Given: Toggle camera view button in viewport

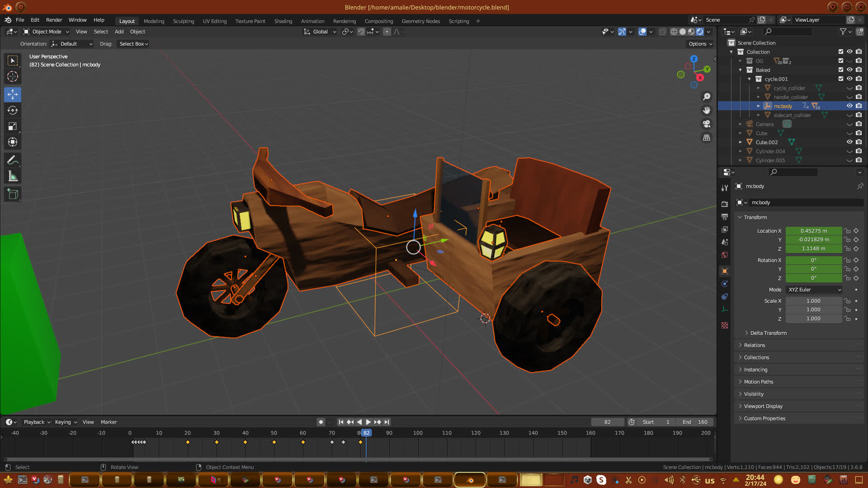Looking at the screenshot, I should click(x=707, y=124).
